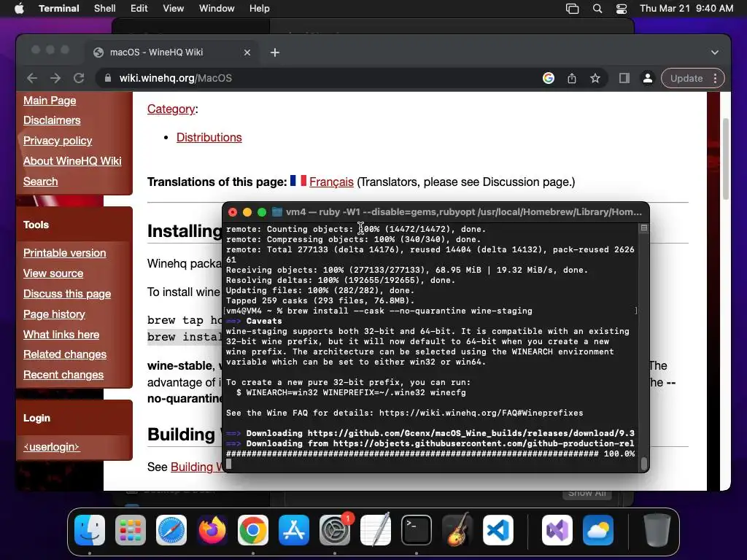Open the Terminal app menu

[x=59, y=9]
